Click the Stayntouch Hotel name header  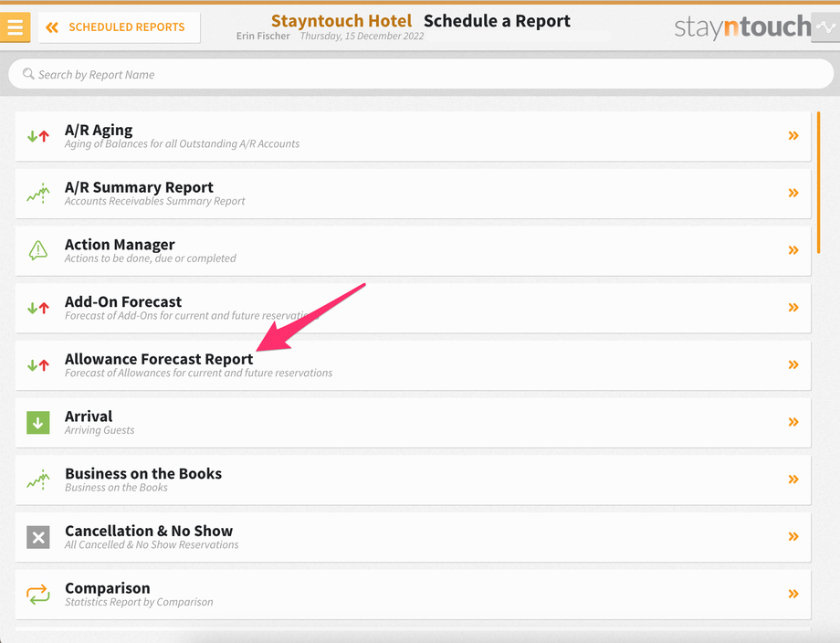pyautogui.click(x=341, y=21)
